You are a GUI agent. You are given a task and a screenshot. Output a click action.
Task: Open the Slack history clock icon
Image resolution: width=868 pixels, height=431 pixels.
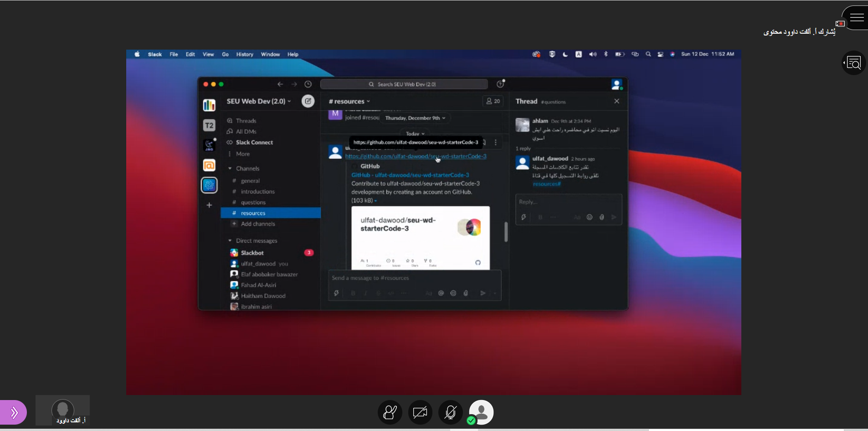pos(308,84)
